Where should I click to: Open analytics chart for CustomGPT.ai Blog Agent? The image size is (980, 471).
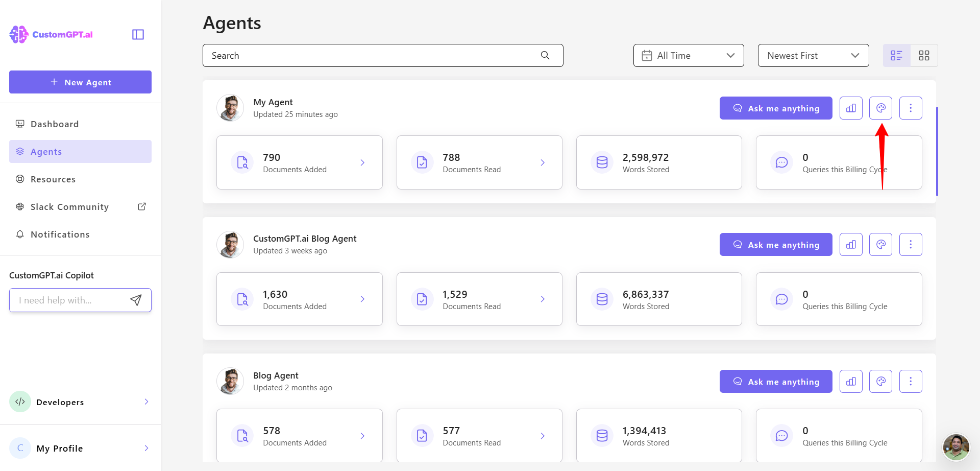click(851, 245)
